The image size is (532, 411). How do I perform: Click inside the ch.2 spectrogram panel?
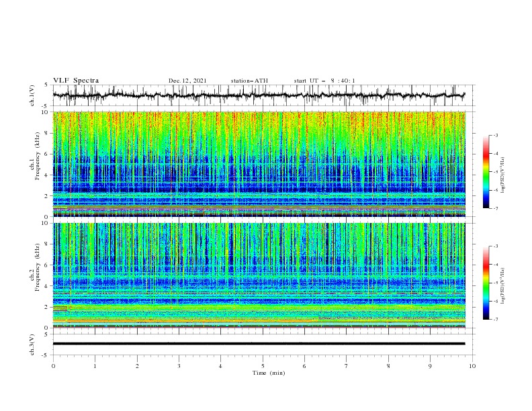click(259, 275)
